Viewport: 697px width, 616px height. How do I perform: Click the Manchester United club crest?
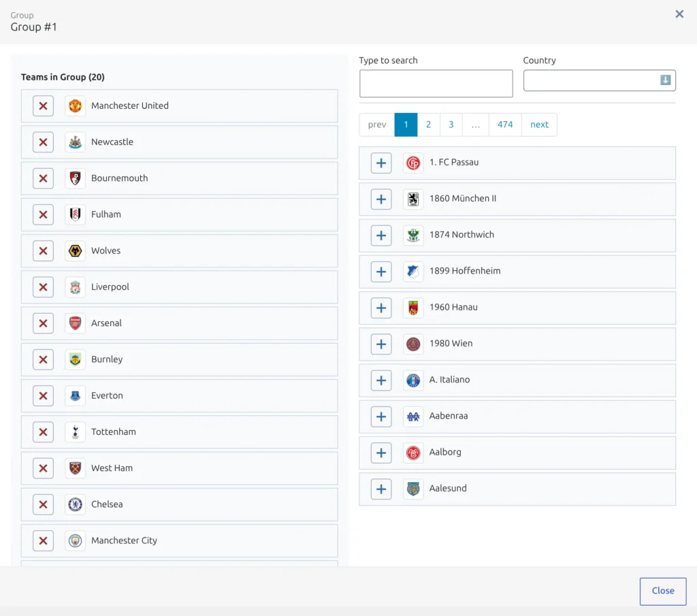point(75,106)
